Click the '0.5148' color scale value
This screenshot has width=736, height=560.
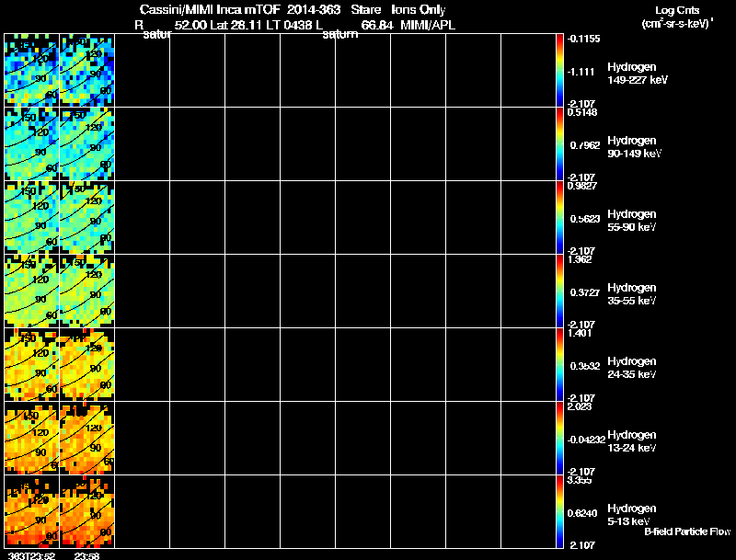(x=582, y=112)
